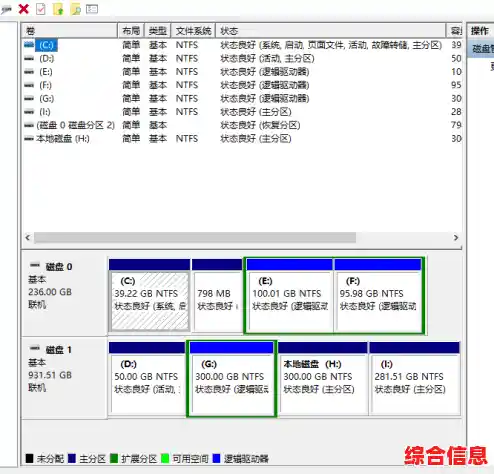
Task: Click the right arrow of horizontal scrollbar
Action: click(456, 238)
